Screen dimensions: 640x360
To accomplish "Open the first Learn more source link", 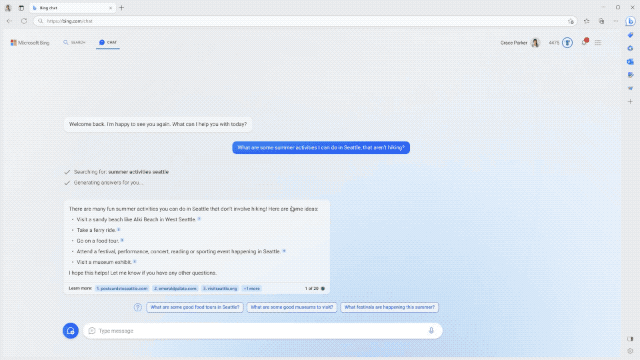I will coord(122,288).
